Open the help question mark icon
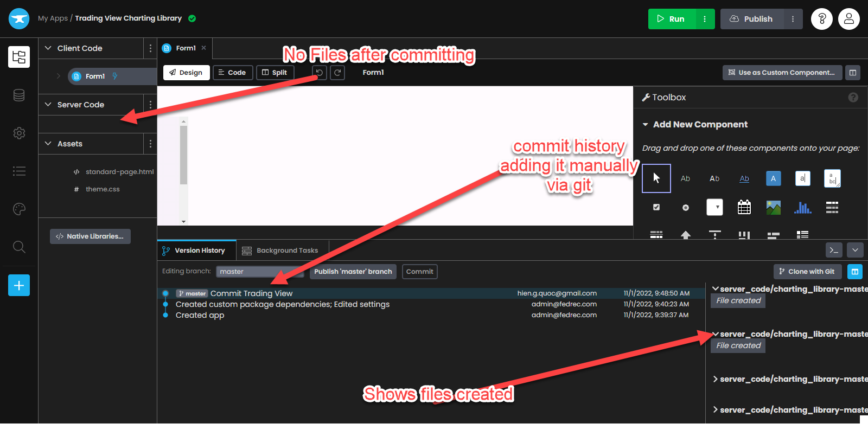This screenshot has width=868, height=430. [822, 19]
